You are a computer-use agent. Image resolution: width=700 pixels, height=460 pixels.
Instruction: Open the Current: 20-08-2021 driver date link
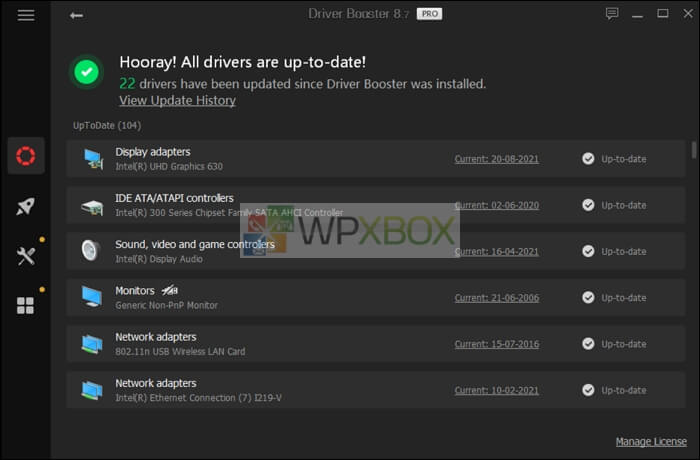click(496, 159)
